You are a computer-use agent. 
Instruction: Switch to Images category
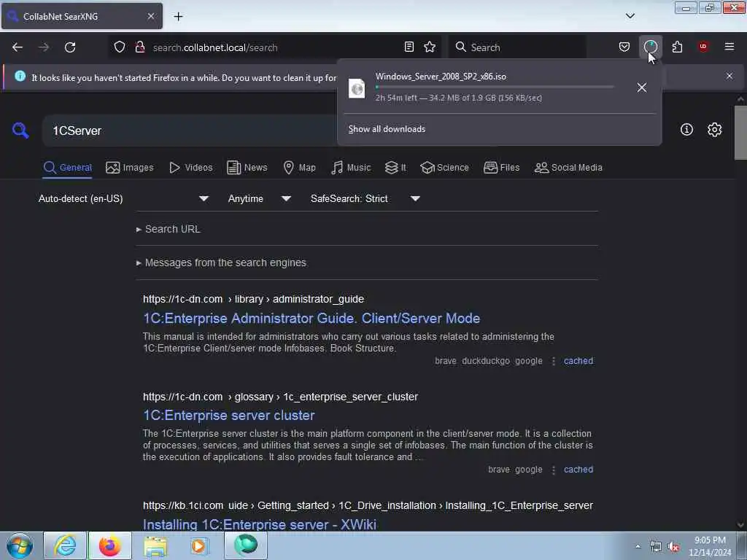pyautogui.click(x=130, y=168)
